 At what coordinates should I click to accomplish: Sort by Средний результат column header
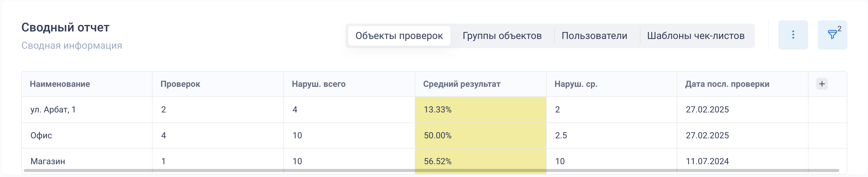pos(462,84)
